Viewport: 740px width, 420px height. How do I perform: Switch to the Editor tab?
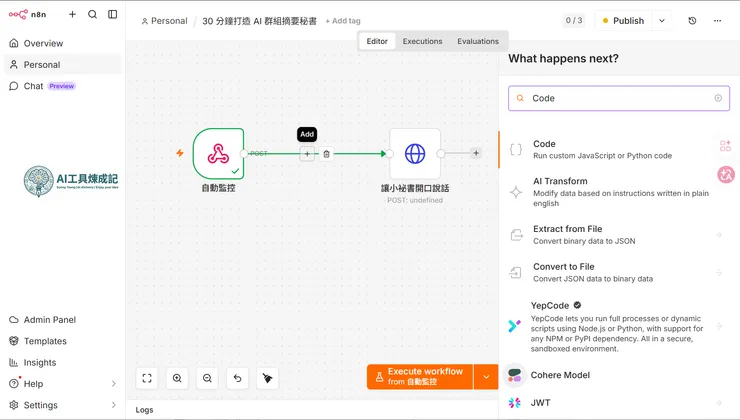pyautogui.click(x=377, y=41)
